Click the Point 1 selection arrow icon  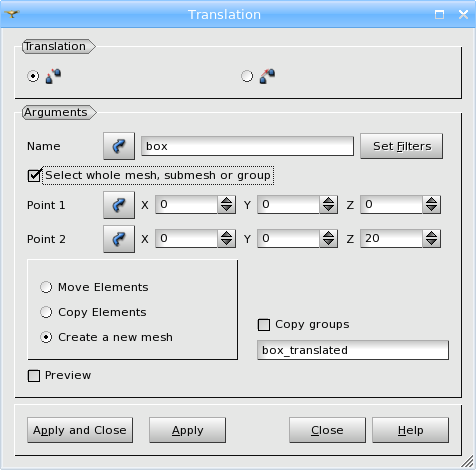[x=119, y=205]
